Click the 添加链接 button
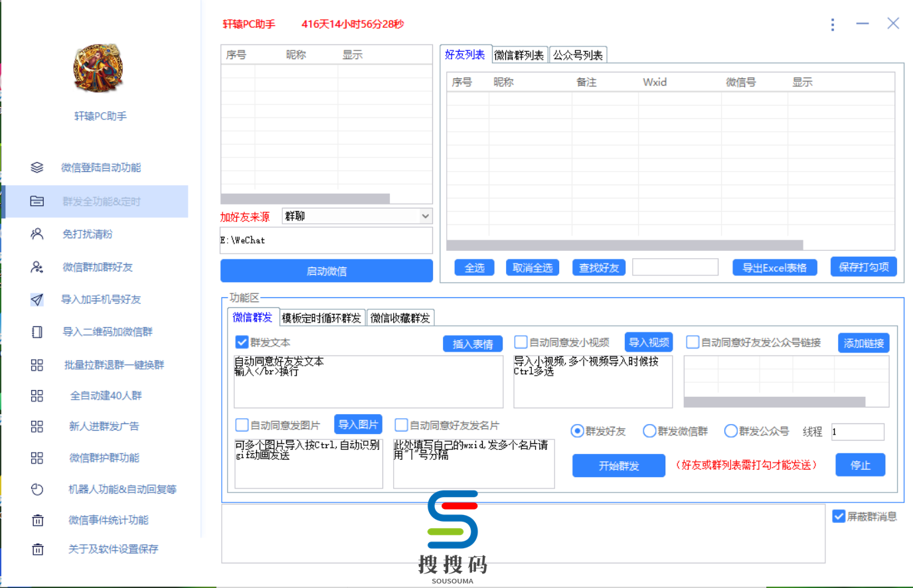This screenshot has height=588, width=913. pos(864,343)
